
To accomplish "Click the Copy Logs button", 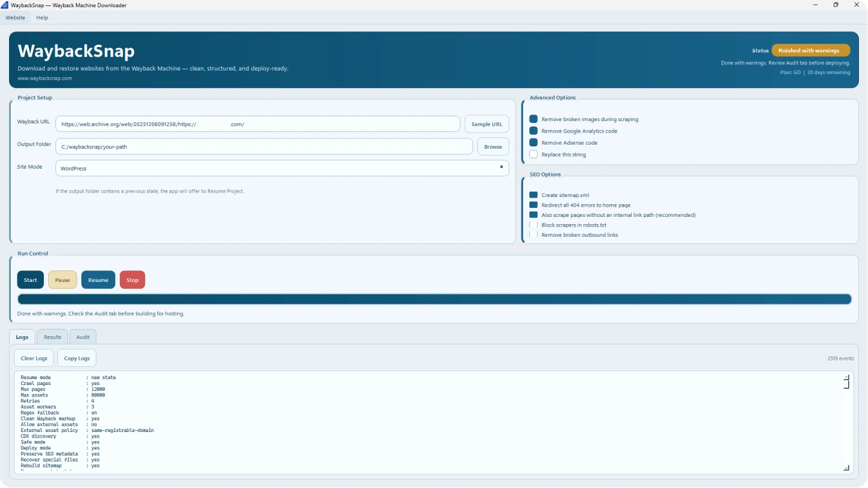I will pyautogui.click(x=77, y=358).
